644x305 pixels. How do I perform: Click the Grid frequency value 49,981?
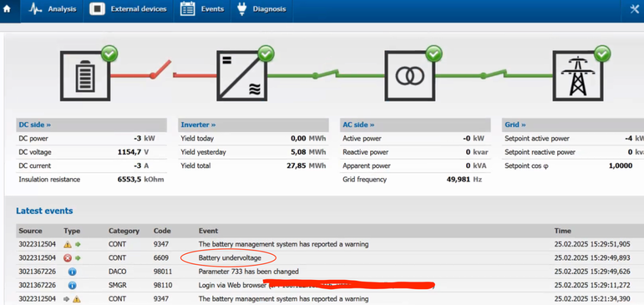click(x=459, y=179)
